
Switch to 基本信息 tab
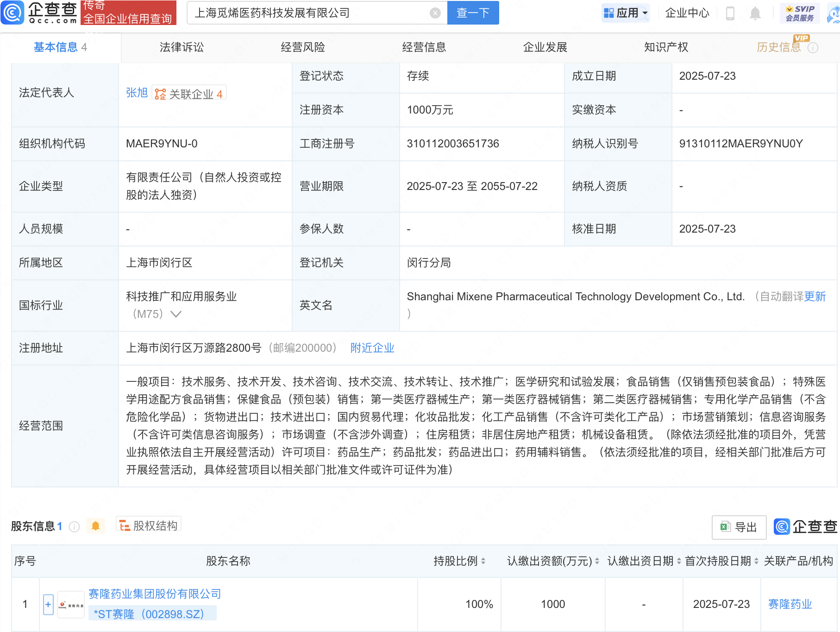click(60, 47)
